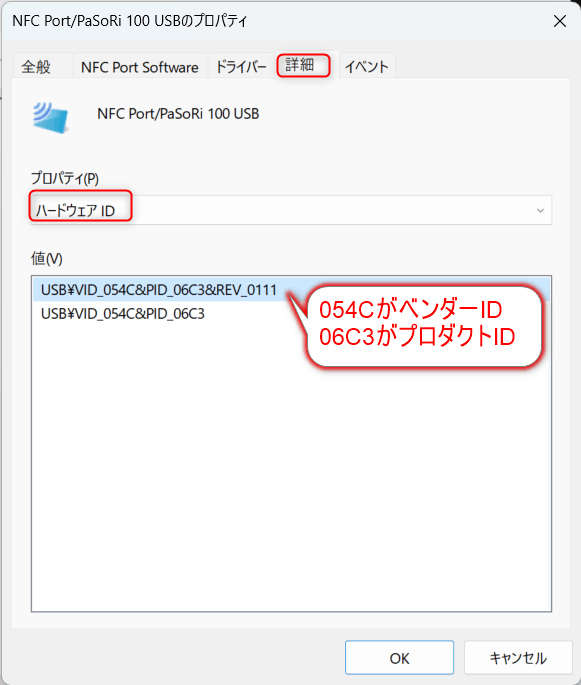Confirm with the OK button
The height and width of the screenshot is (685, 581).
click(x=399, y=657)
